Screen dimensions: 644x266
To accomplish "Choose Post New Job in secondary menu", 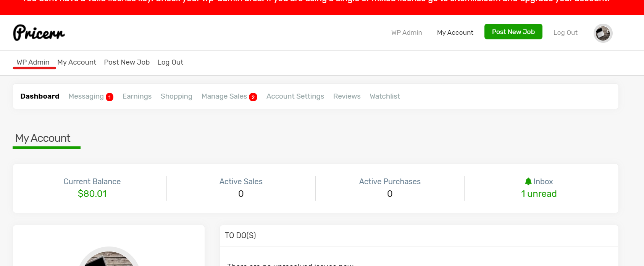I will click(x=127, y=62).
